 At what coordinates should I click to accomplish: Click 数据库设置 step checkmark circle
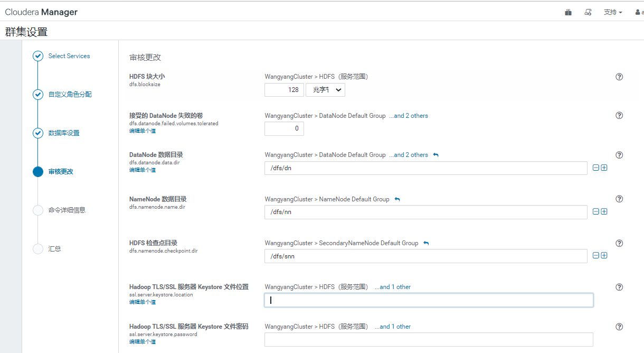(38, 133)
